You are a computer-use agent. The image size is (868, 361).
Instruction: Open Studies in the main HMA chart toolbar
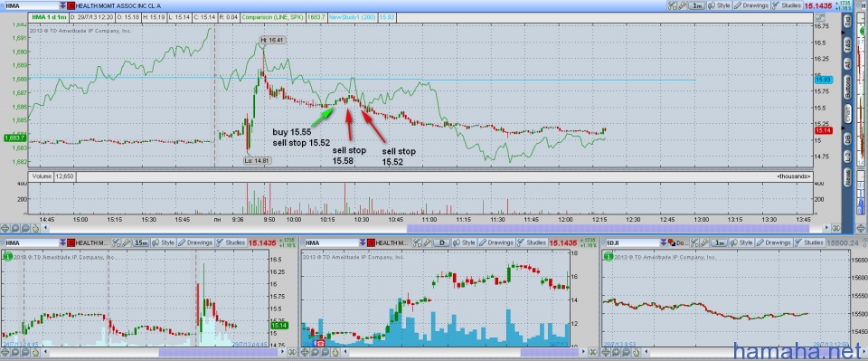point(787,5)
